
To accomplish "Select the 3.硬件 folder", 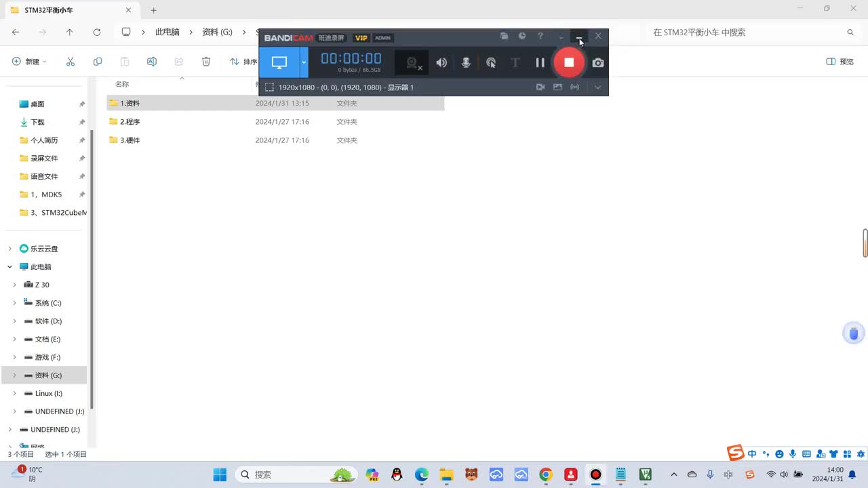I will pos(275,140).
